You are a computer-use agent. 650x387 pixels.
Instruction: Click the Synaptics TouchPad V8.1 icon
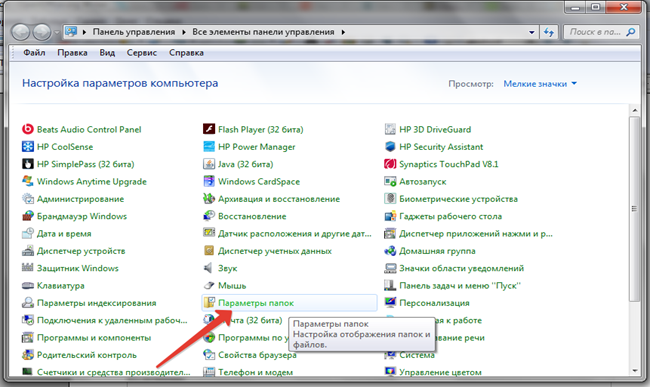[x=390, y=164]
